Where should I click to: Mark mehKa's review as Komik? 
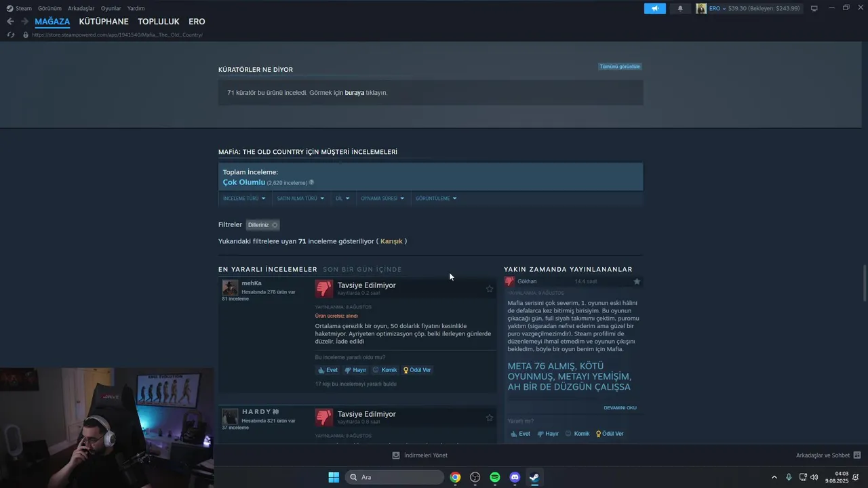tap(384, 370)
